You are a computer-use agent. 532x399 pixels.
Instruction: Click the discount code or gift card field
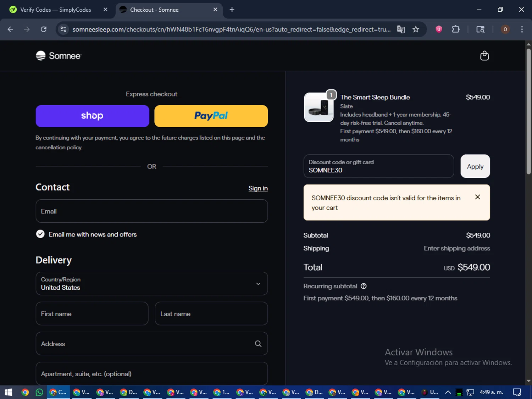(x=379, y=166)
